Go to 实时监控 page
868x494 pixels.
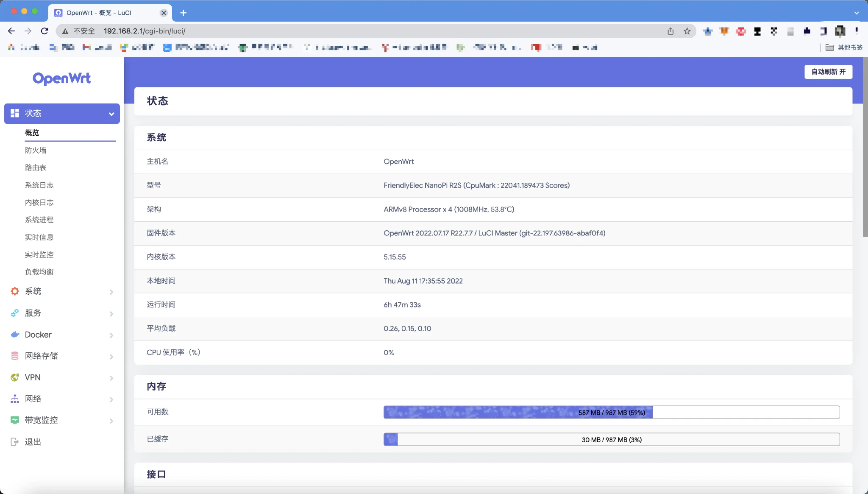39,254
